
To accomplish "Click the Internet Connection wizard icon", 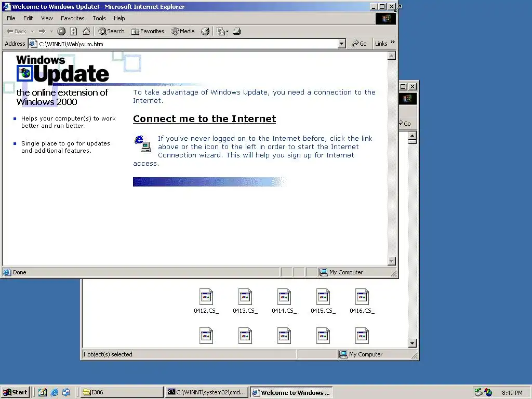I will 142,143.
